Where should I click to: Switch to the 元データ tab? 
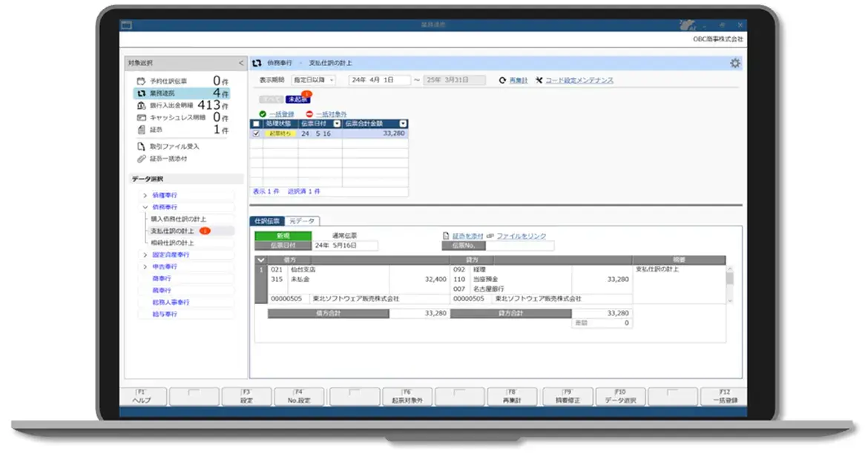[x=302, y=221]
